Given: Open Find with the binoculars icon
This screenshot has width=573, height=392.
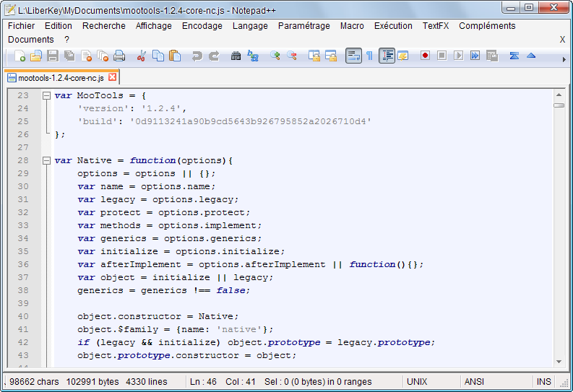Looking at the screenshot, I should 236,56.
